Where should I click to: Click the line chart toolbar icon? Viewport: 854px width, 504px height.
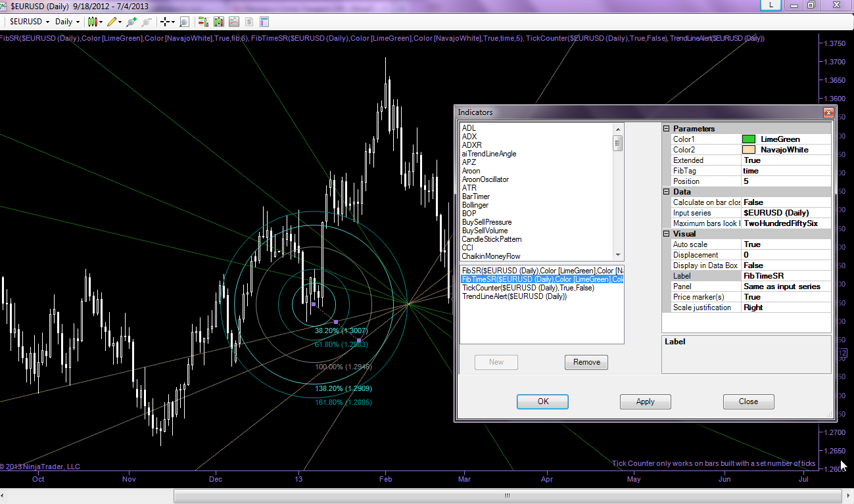tap(233, 22)
